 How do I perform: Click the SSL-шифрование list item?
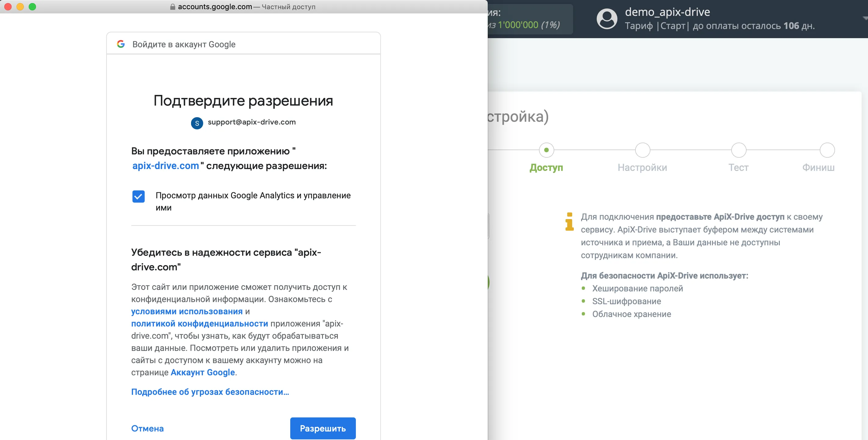(x=626, y=301)
